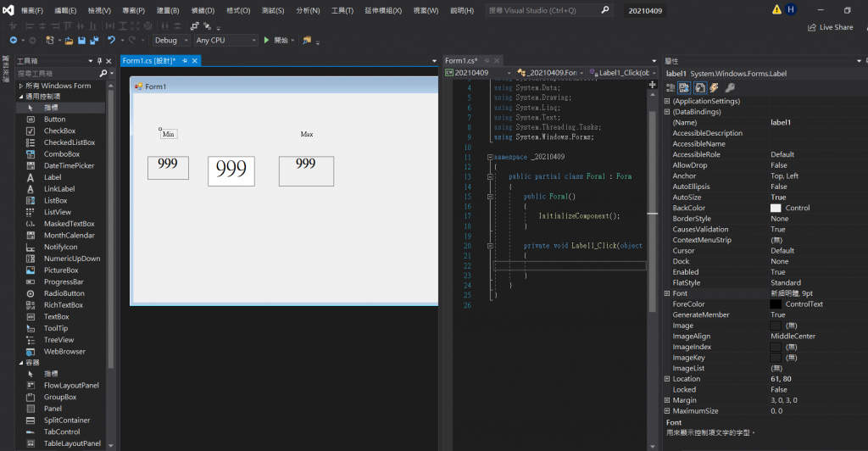Expand the Font property node
This screenshot has width=868, height=451.
[x=667, y=293]
